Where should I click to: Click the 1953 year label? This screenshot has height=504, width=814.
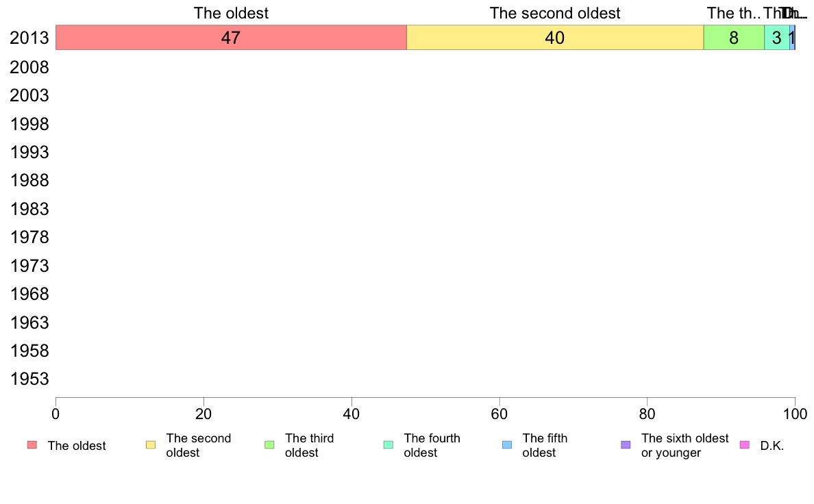pyautogui.click(x=29, y=379)
